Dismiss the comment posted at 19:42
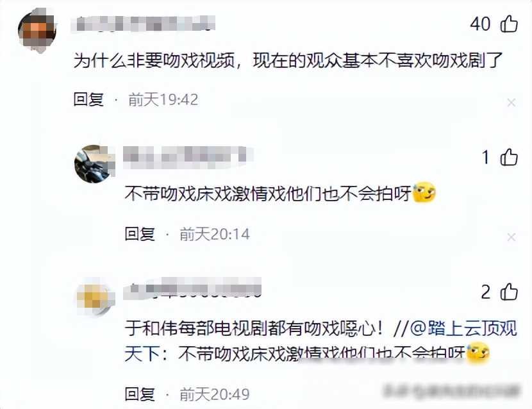Viewport: 532px width, 409px height. tap(511, 102)
